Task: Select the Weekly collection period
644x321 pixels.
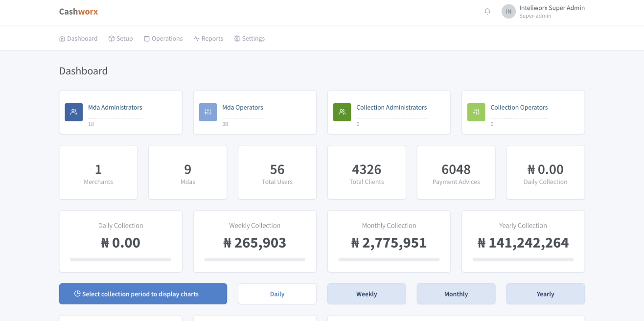Action: tap(367, 294)
